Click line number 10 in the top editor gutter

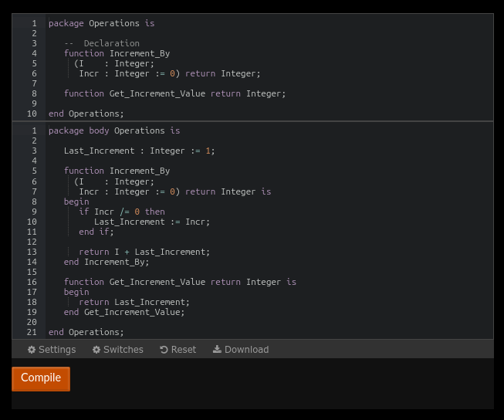tap(32, 113)
